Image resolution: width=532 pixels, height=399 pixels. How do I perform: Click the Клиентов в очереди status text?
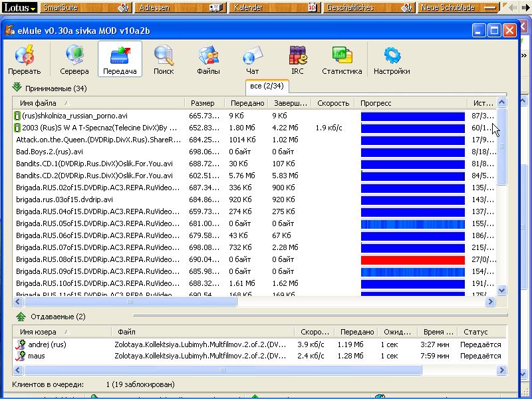48,384
